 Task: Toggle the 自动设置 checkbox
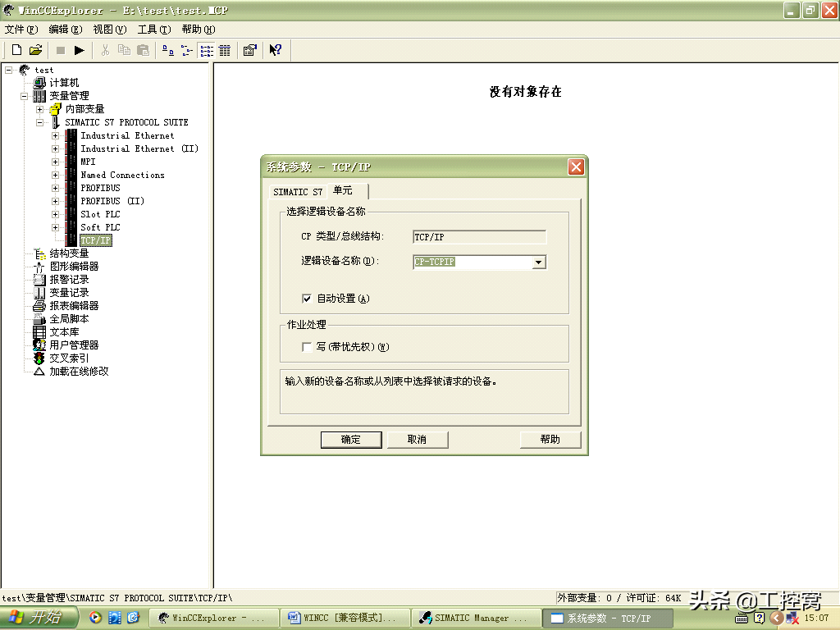(308, 299)
